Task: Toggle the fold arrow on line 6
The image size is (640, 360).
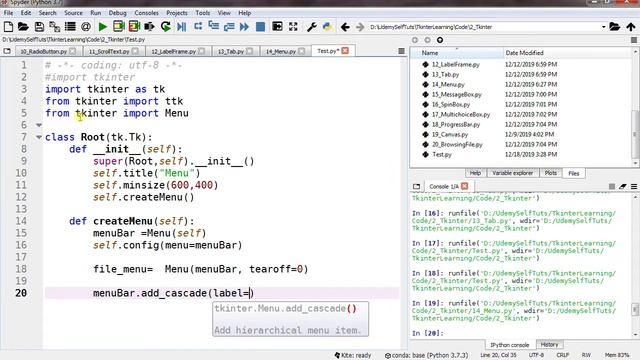Action: [39, 125]
